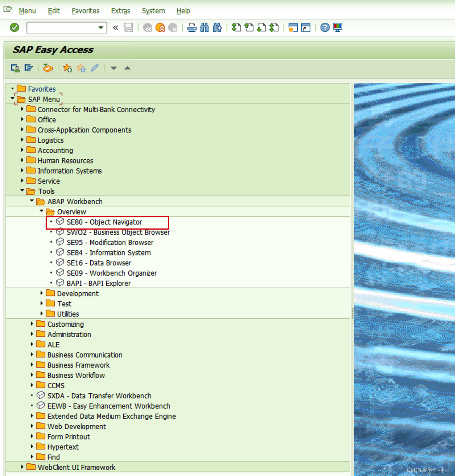Collapse the ABAP Workbench folder
The image size is (455, 476).
[32, 201]
